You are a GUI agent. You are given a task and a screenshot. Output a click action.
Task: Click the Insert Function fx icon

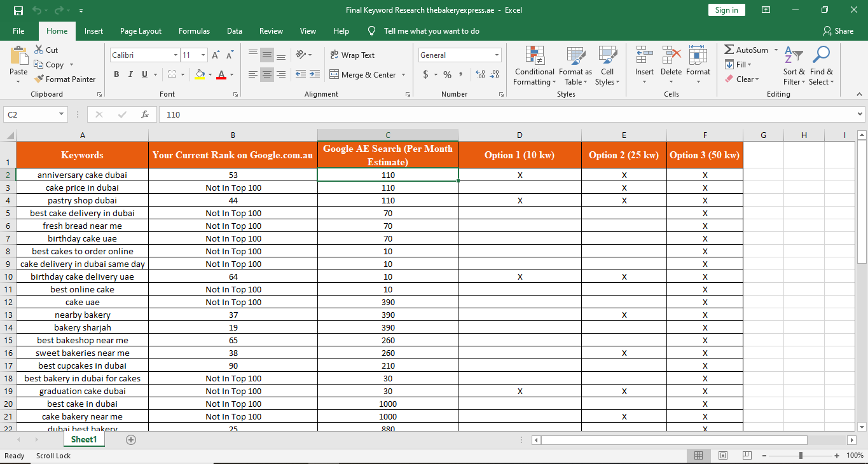[x=145, y=114]
